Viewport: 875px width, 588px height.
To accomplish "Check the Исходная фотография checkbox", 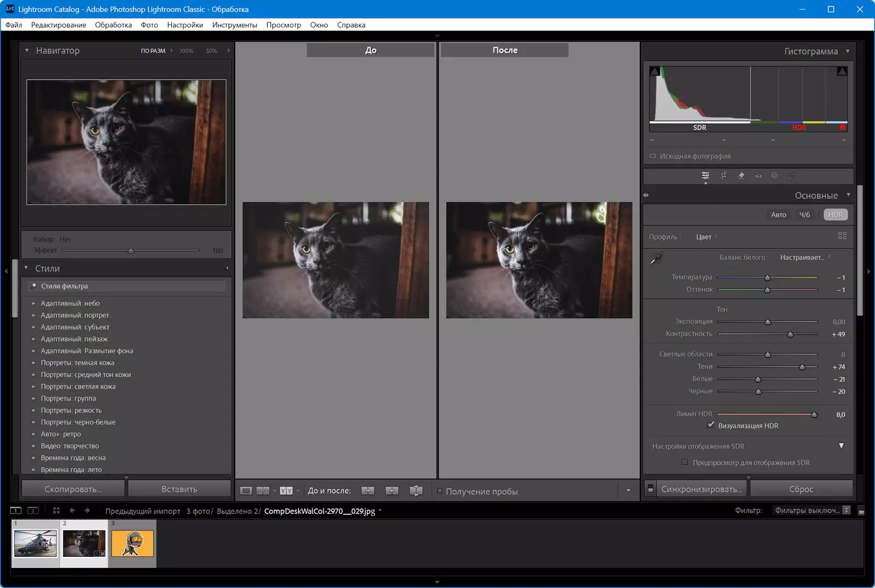I will [x=653, y=156].
